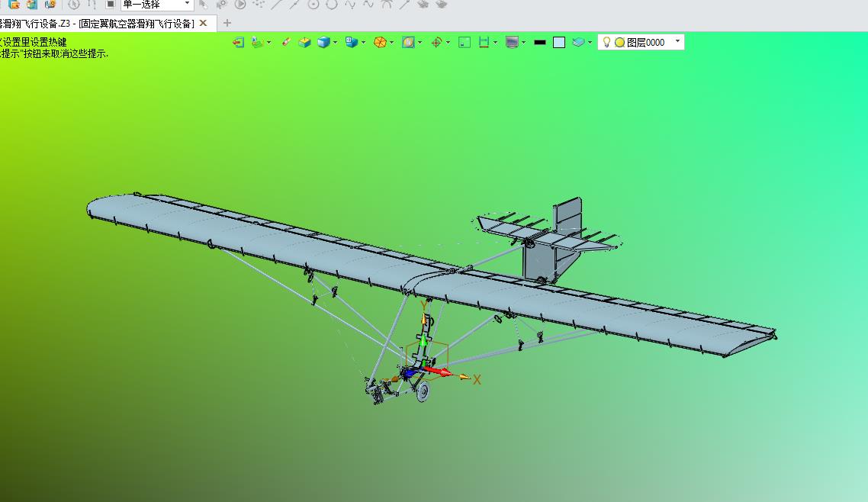
Task: Expand the section view dropdown arrow
Action: tap(420, 43)
